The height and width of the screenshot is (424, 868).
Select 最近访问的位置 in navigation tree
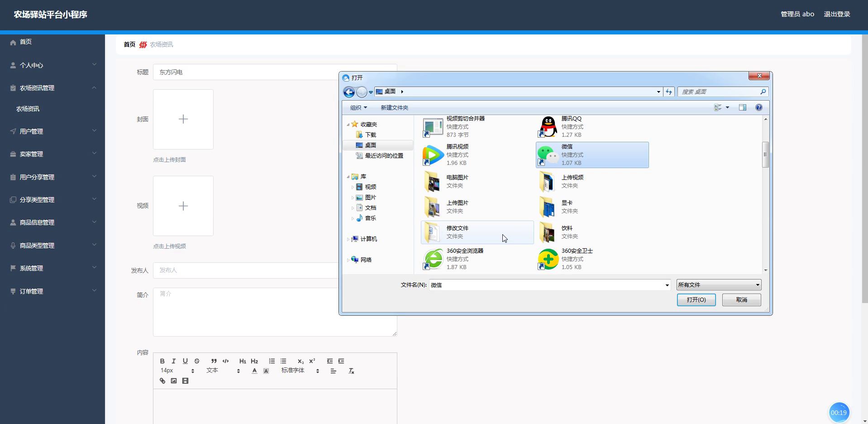[x=384, y=156]
